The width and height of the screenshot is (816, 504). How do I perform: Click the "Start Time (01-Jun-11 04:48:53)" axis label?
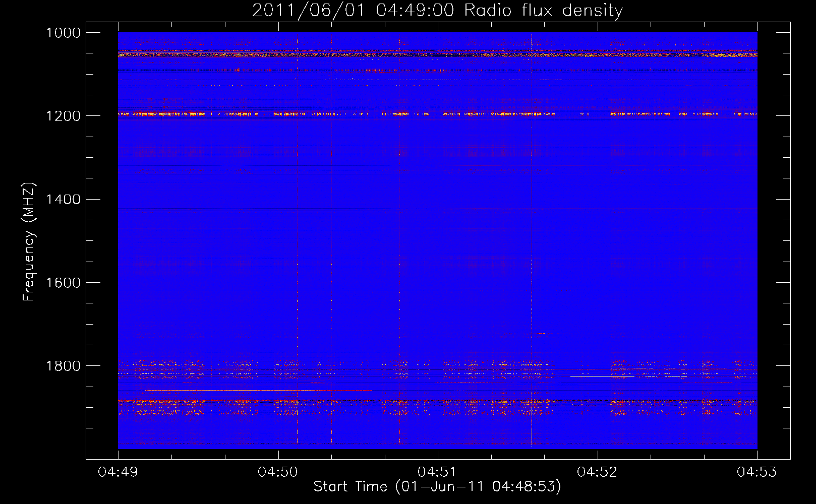tap(437, 487)
